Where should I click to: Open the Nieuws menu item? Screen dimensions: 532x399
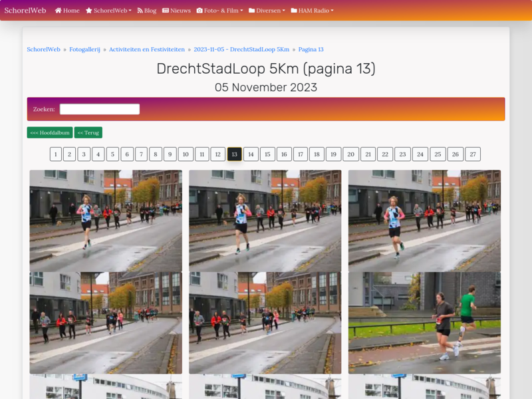tap(176, 11)
